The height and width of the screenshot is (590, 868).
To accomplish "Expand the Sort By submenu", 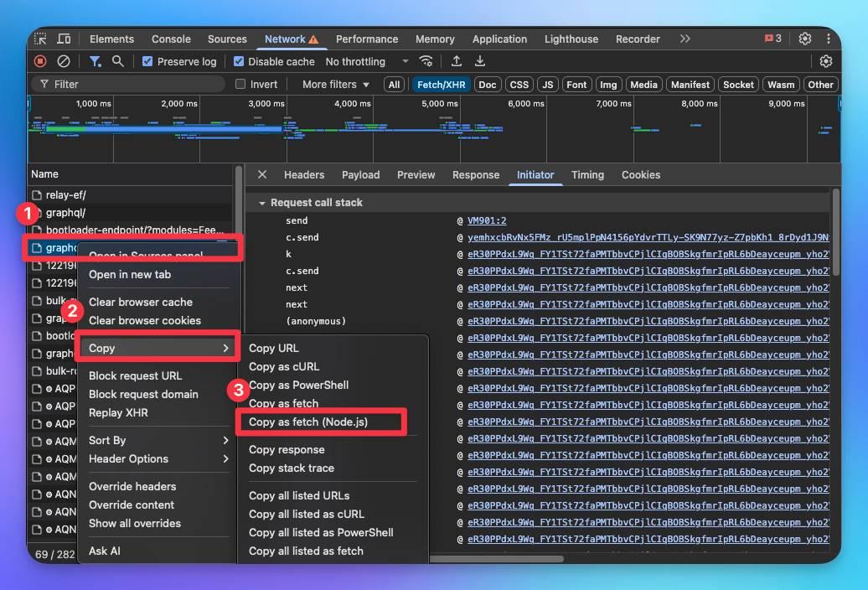I will (x=158, y=441).
